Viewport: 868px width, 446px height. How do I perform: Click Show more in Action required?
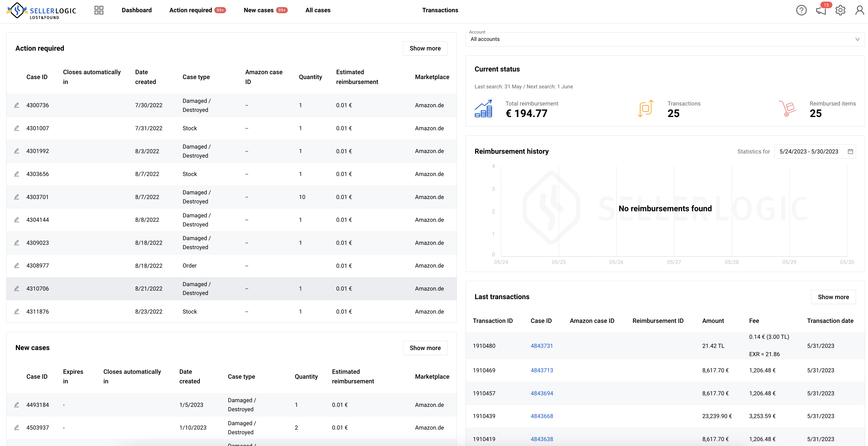click(425, 48)
